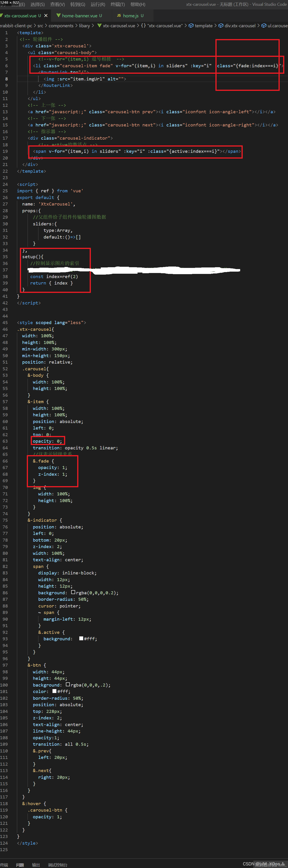Click 'import { ref } from 'vue'' line

tap(50, 191)
